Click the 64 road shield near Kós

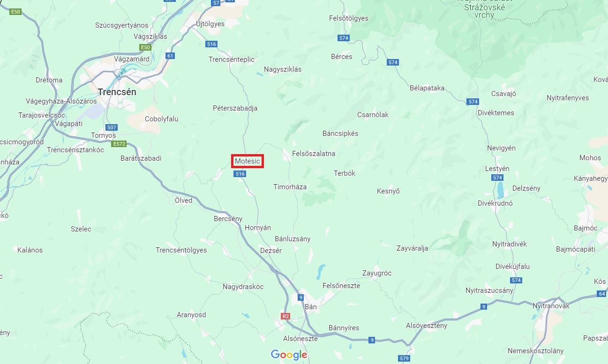tap(601, 294)
